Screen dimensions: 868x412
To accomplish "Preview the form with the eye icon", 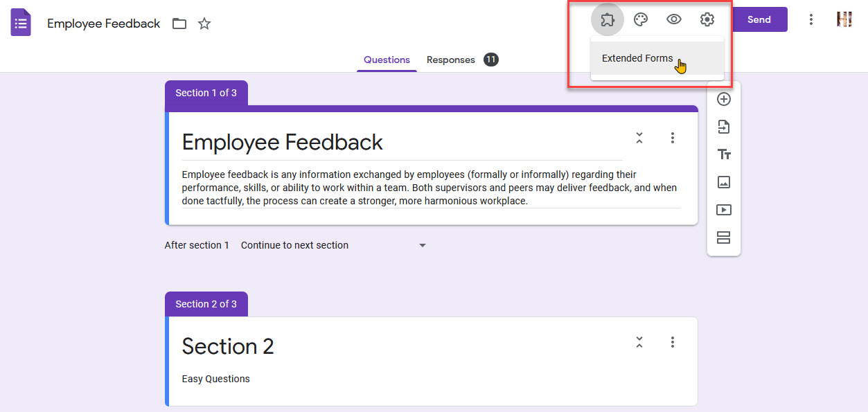I will [674, 19].
